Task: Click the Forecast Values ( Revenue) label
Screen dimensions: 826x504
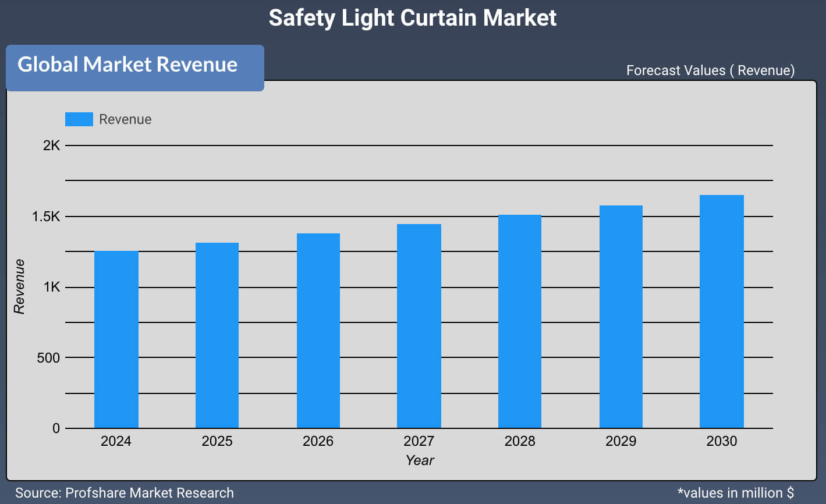Action: tap(710, 70)
